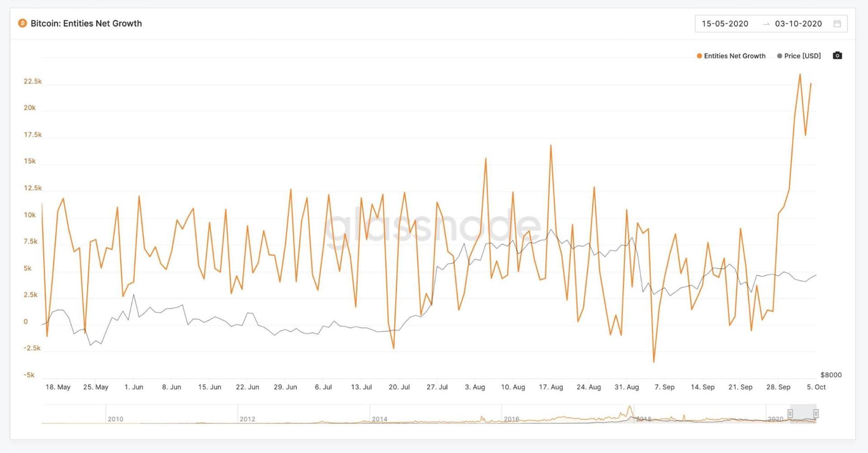Toggle the Price [USD] series label
The width and height of the screenshot is (868, 453).
[x=802, y=56]
